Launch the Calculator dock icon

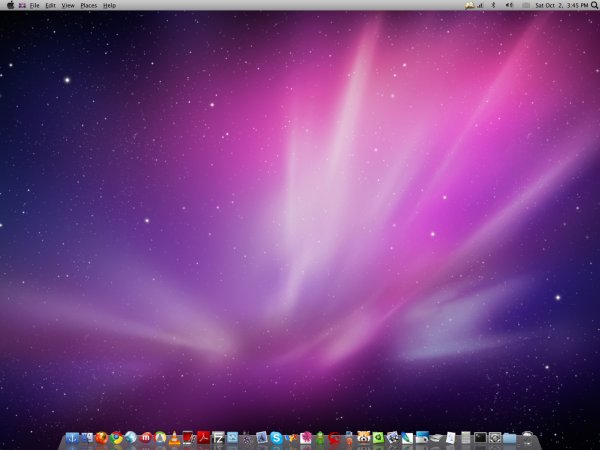click(466, 438)
